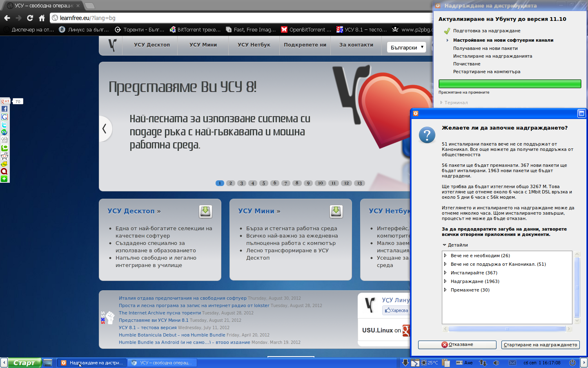
Task: Go back with the browser back arrow
Action: tap(7, 18)
